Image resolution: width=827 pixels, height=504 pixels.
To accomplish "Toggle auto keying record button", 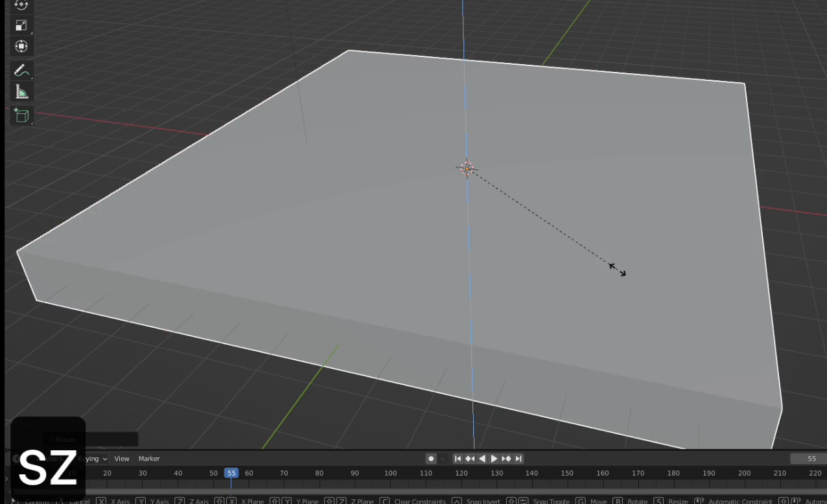I will 431,459.
